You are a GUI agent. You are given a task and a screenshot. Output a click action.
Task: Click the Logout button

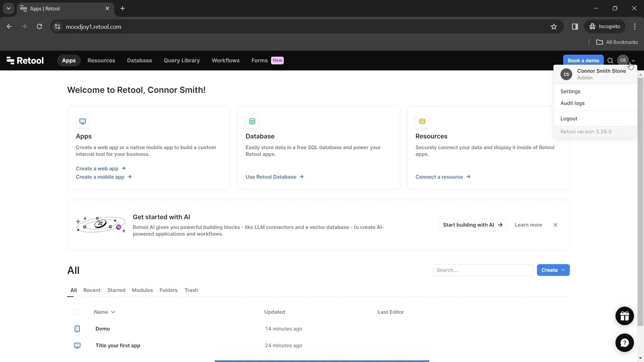[x=569, y=118]
